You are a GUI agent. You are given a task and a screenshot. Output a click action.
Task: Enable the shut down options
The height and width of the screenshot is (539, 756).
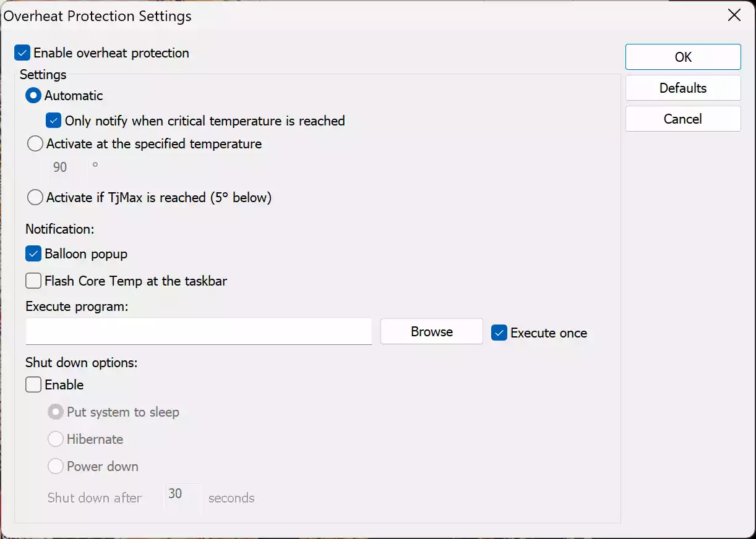coord(33,384)
